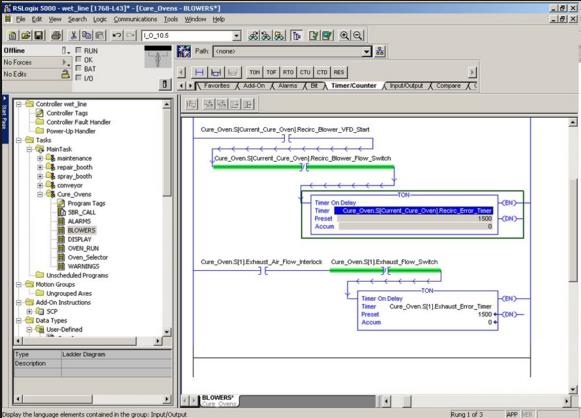This screenshot has height=418, width=581.
Task: Select Program Tags under Cure_Ovens
Action: pyautogui.click(x=86, y=203)
